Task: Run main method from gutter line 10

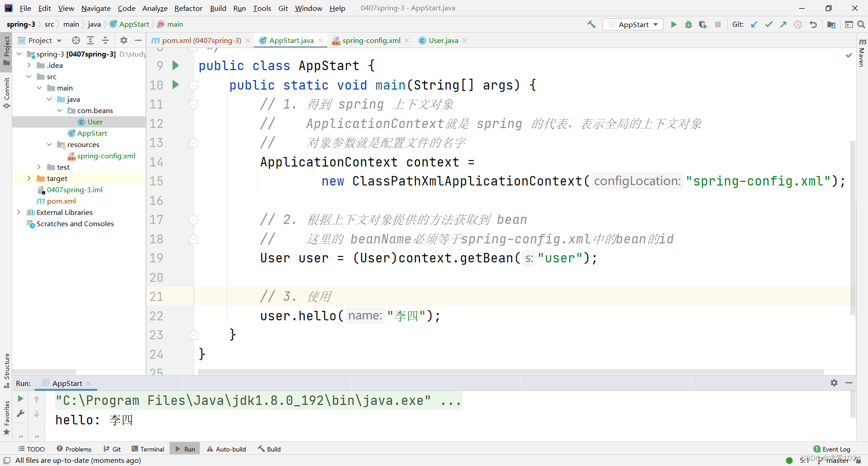Action: pyautogui.click(x=176, y=85)
